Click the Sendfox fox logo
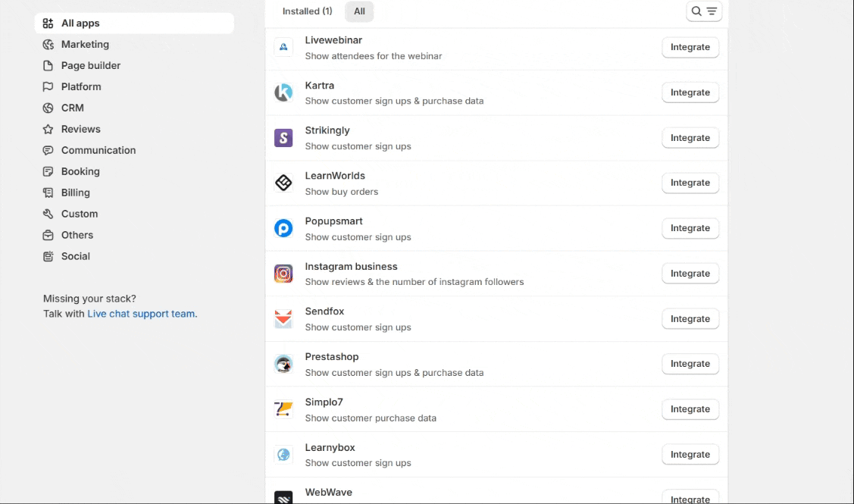Image resolution: width=854 pixels, height=504 pixels. click(283, 319)
